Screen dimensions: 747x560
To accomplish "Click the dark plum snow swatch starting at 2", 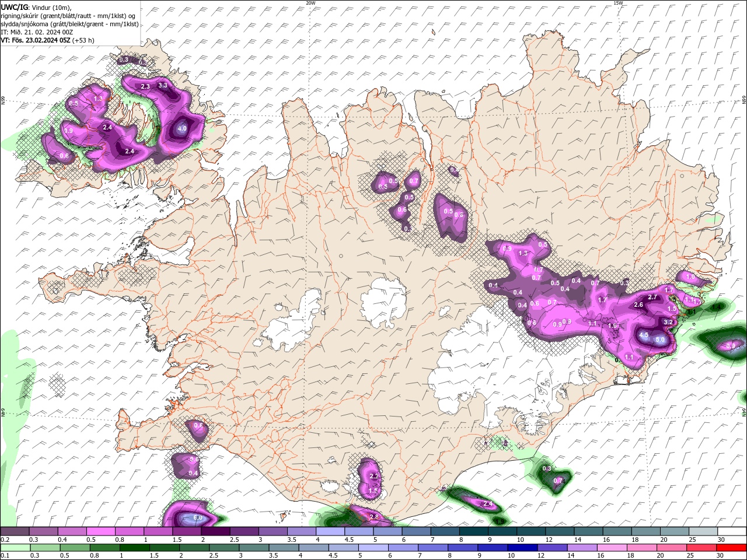I will coord(215,531).
